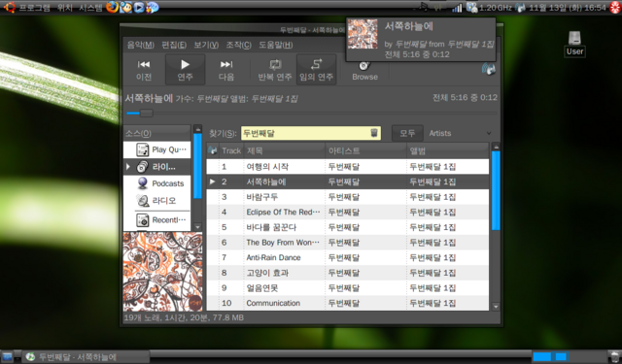Skip to the next track (다음)
Image resolution: width=622 pixels, height=364 pixels.
[x=226, y=70]
